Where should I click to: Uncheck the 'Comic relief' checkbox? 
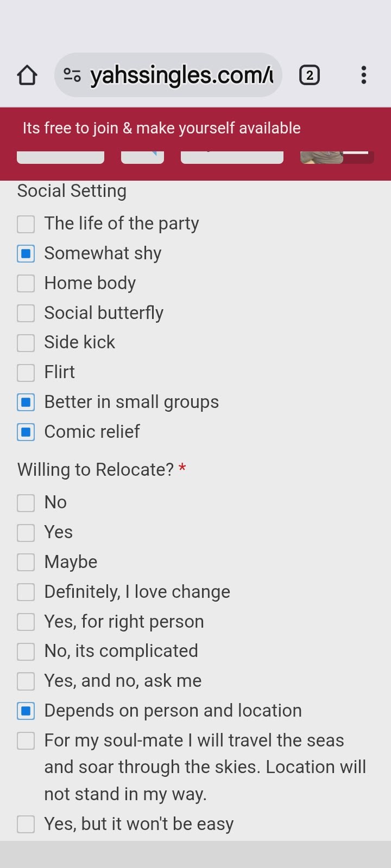pos(26,432)
